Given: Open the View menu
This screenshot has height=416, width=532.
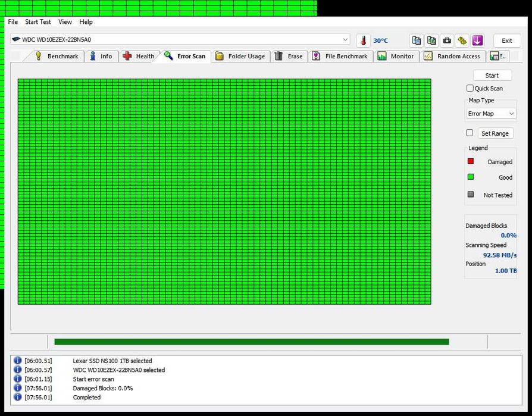Looking at the screenshot, I should pos(65,21).
